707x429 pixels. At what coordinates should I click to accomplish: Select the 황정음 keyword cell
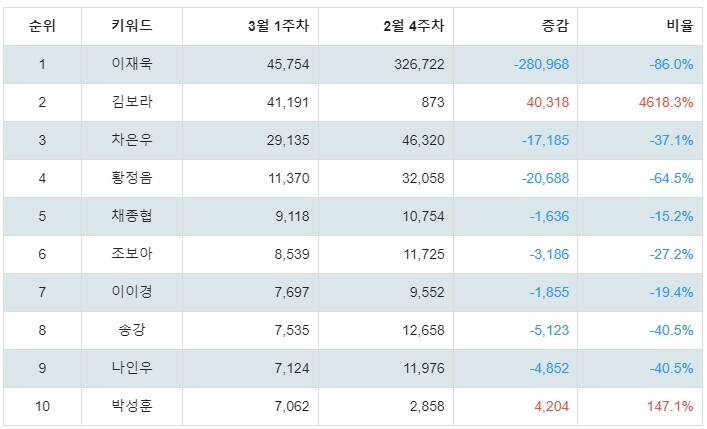[132, 178]
